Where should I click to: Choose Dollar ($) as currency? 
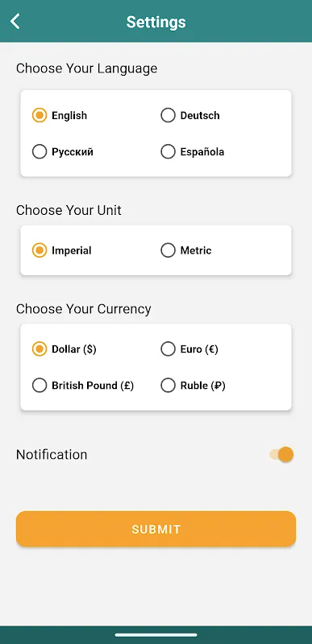pyautogui.click(x=40, y=349)
